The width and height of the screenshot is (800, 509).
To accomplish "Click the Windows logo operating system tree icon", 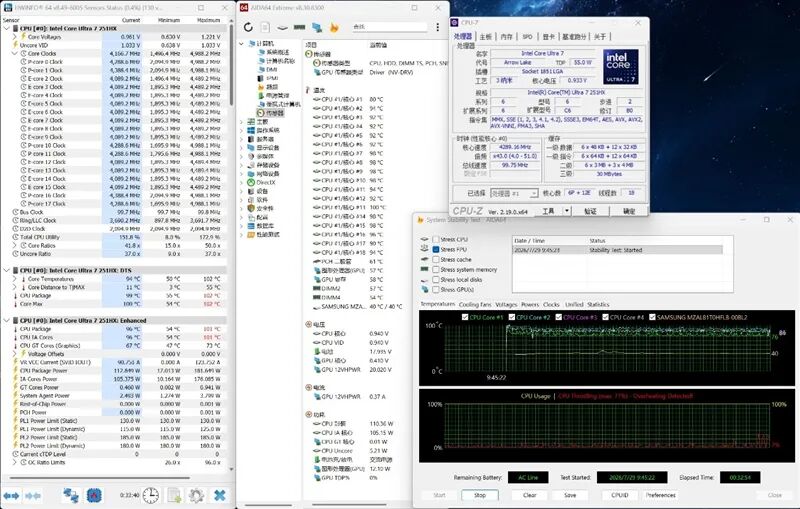I will (251, 130).
